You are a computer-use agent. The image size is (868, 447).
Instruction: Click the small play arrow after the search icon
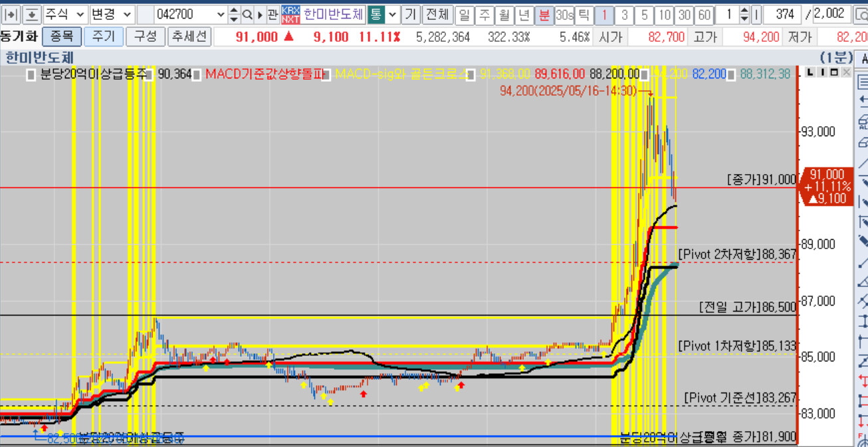coord(260,14)
